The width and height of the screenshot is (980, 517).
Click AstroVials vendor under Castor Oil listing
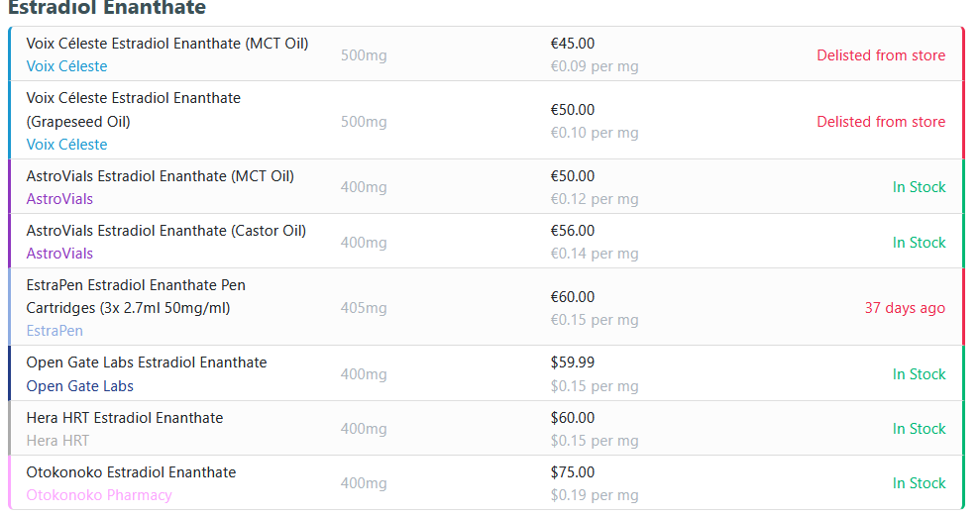tap(59, 254)
